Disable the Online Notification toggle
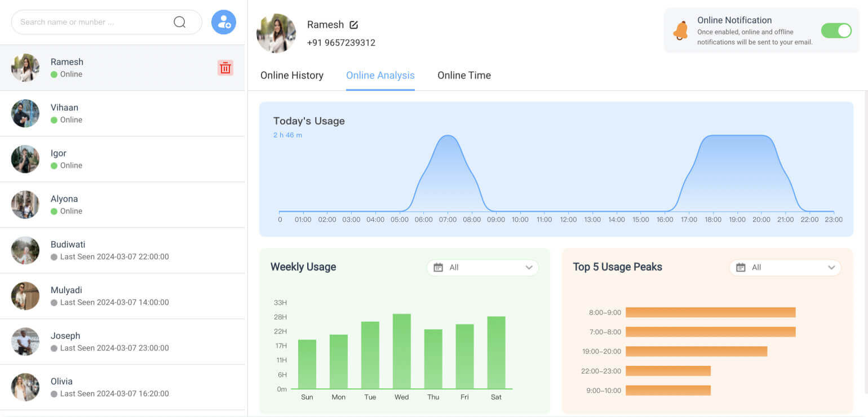Viewport: 868px width, 417px height. (x=836, y=30)
